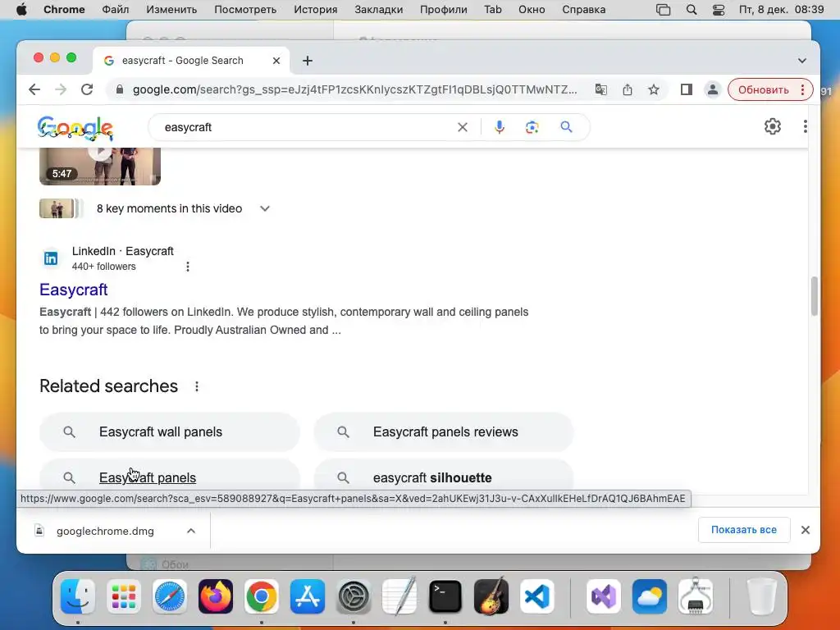
Task: Search Easycraft wall panels suggestion
Action: [169, 431]
